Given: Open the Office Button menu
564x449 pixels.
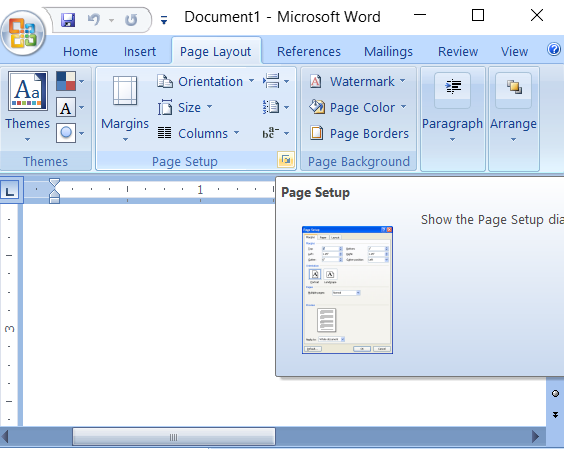Looking at the screenshot, I should (x=23, y=33).
